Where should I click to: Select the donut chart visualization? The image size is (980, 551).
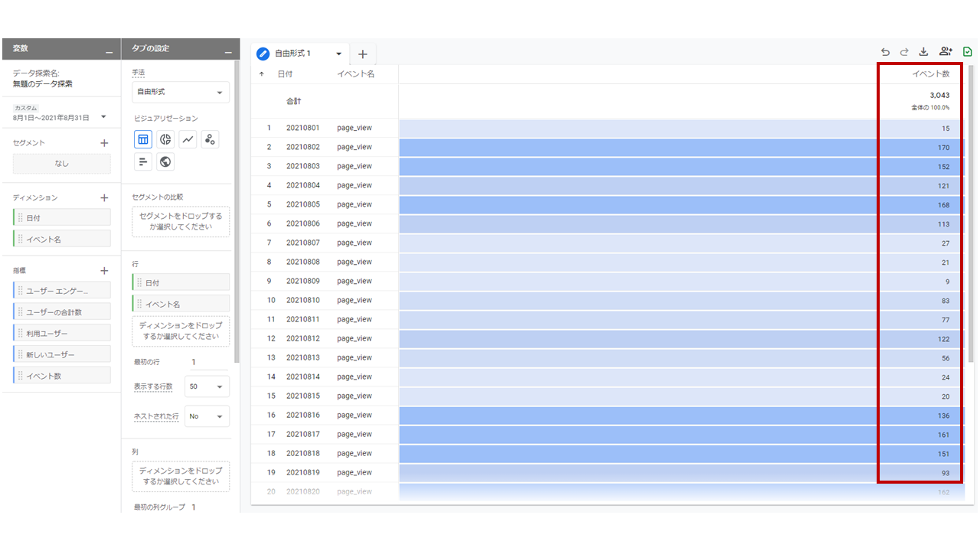click(165, 139)
